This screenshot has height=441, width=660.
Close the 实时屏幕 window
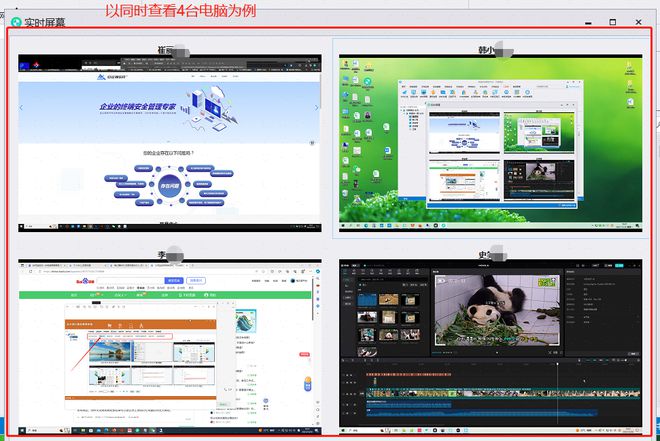[x=638, y=22]
